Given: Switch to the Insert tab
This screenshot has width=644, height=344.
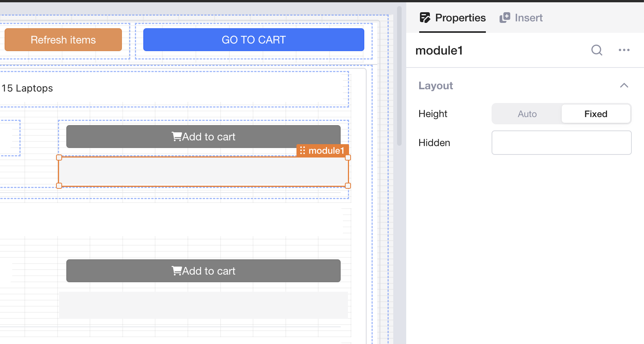Looking at the screenshot, I should pyautogui.click(x=528, y=18).
